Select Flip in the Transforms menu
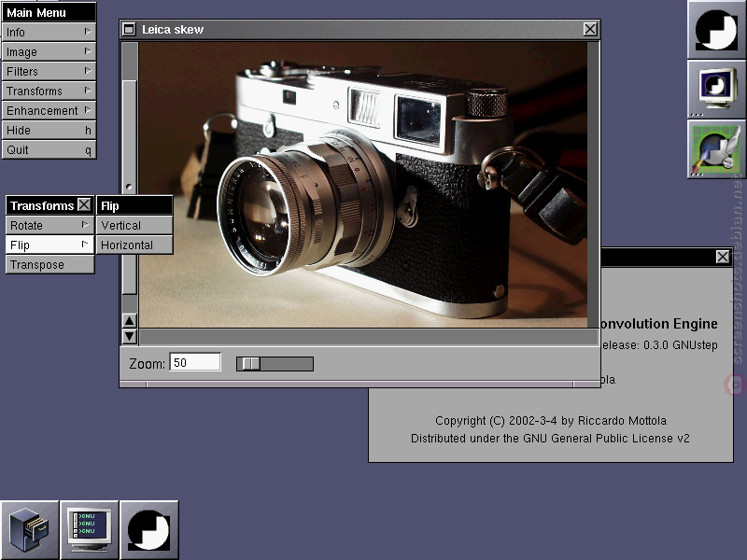 [x=49, y=245]
